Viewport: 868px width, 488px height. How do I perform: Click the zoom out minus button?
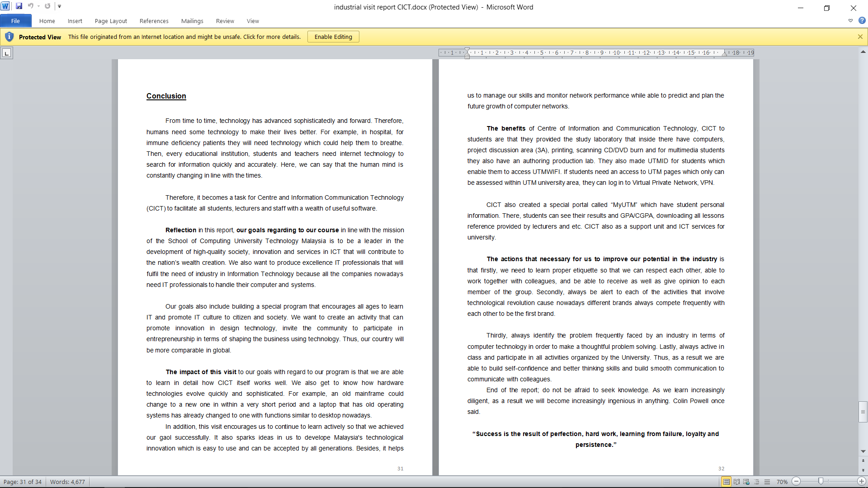point(797,482)
